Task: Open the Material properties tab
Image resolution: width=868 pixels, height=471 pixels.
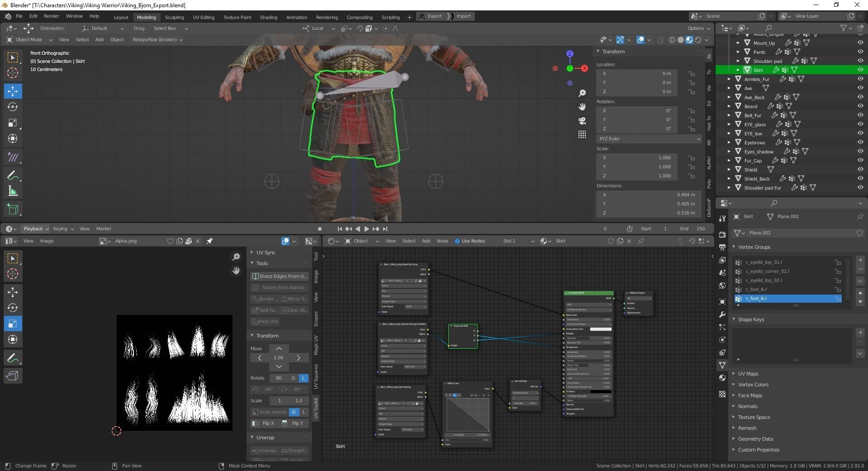Action: pos(722,378)
